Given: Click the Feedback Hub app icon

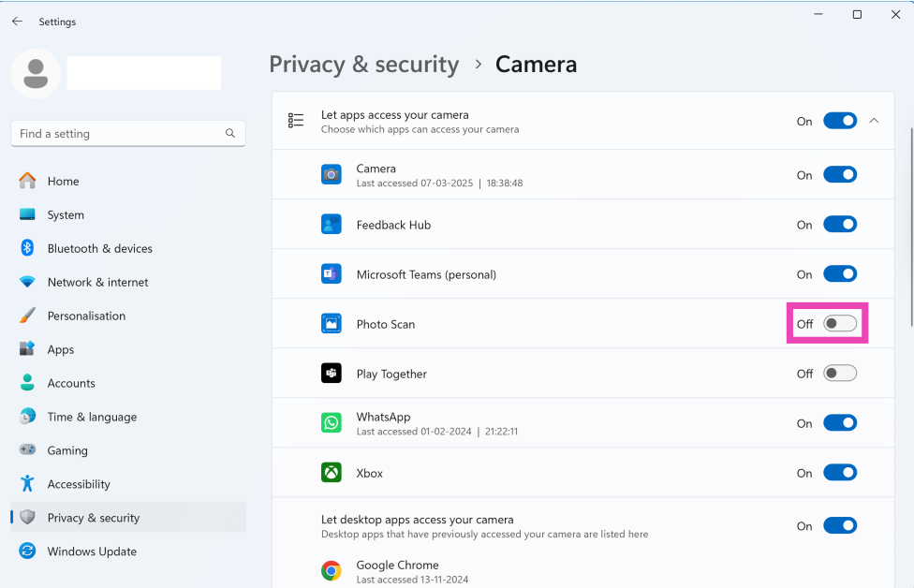Looking at the screenshot, I should [x=332, y=225].
